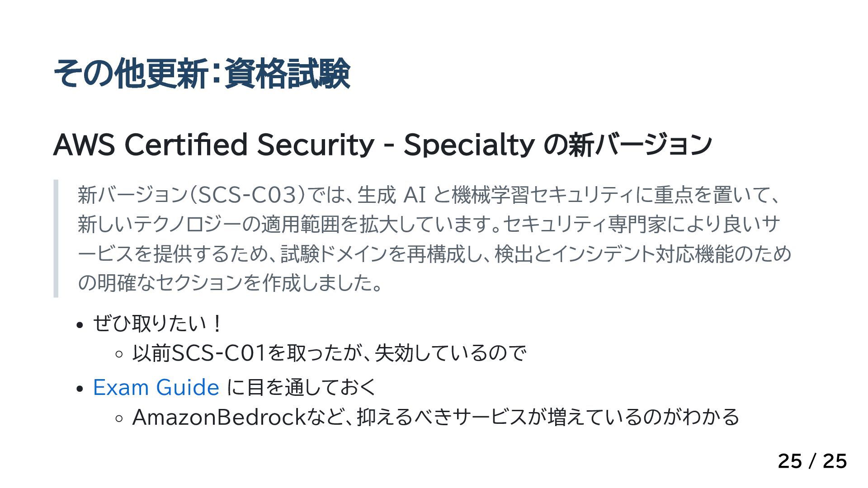Click the slide title その他更新:資格試験
Screen dimensions: 868x488
202,73
